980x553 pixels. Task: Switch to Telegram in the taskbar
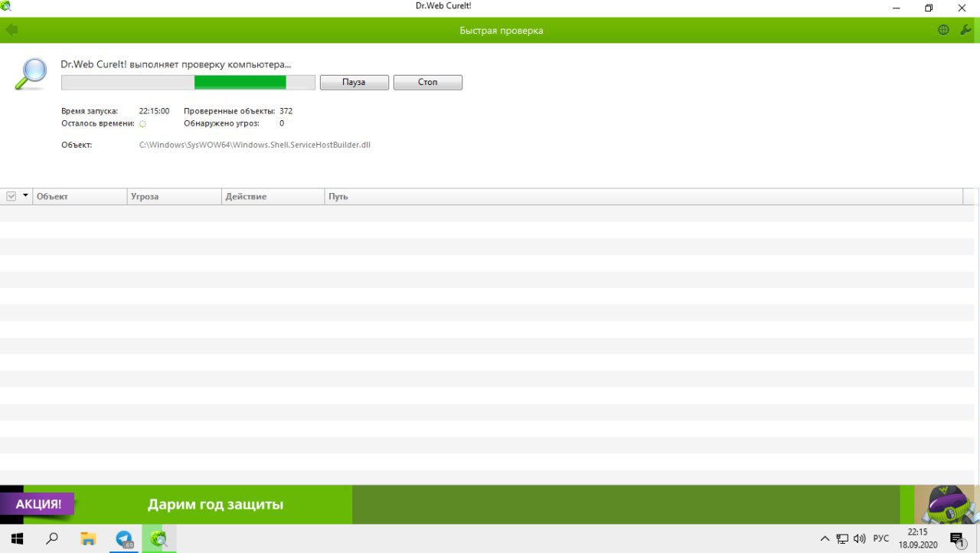124,538
